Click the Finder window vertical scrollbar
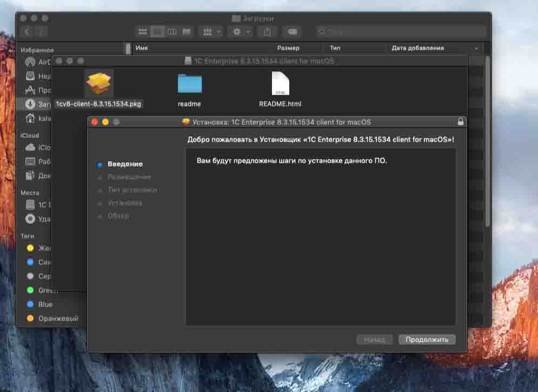The height and width of the screenshot is (392, 538). point(488,141)
